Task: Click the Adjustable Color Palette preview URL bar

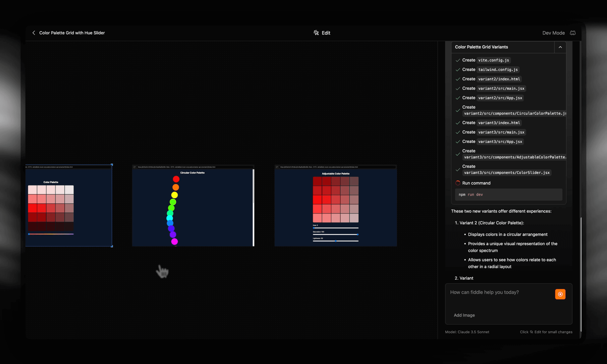Action: [x=337, y=167]
